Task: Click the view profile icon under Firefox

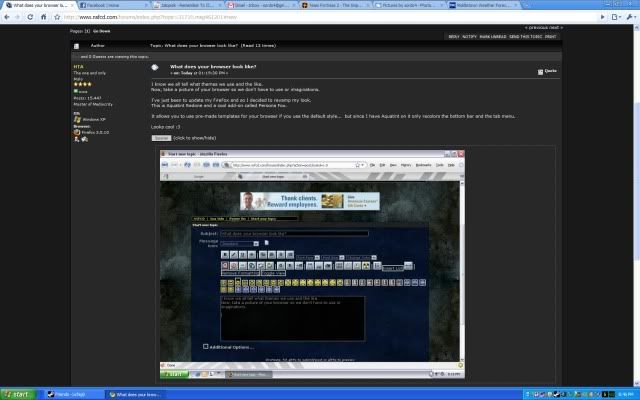Action: (76, 140)
